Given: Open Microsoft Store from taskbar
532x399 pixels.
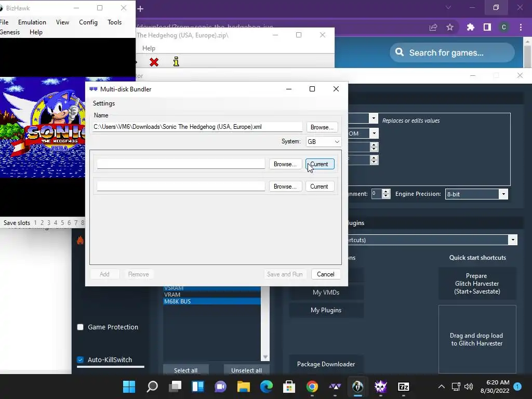Looking at the screenshot, I should pyautogui.click(x=289, y=387).
